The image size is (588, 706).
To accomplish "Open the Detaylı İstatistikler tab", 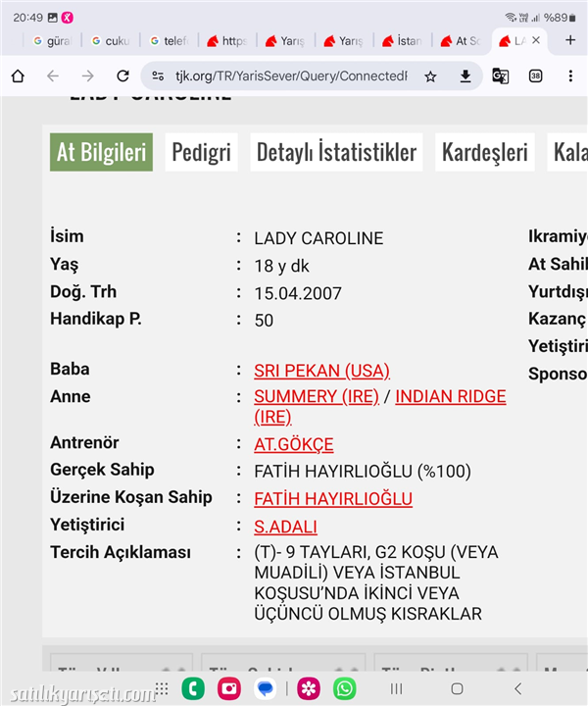I will pyautogui.click(x=336, y=152).
